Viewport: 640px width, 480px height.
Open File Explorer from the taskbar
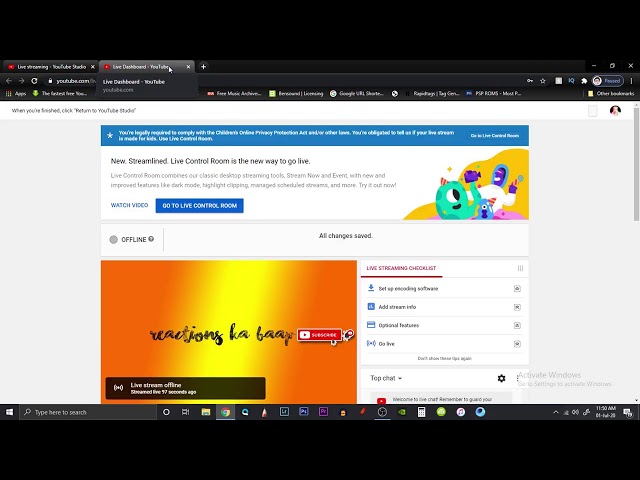tap(206, 412)
